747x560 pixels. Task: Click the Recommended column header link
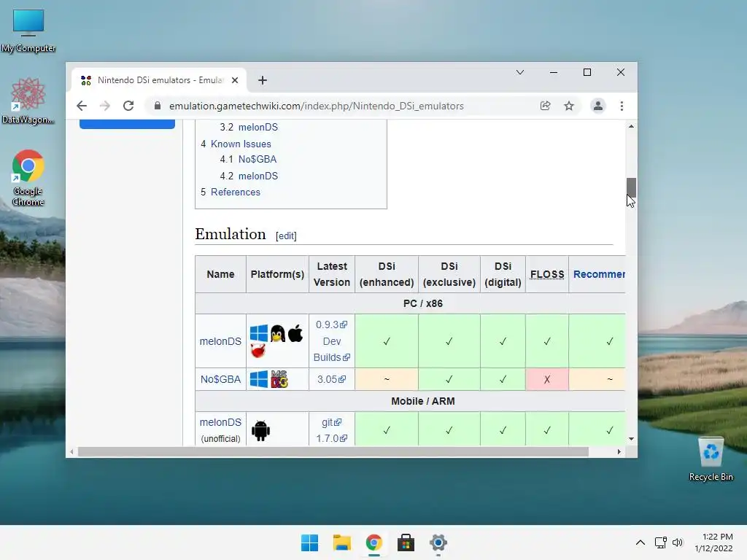[x=599, y=274]
